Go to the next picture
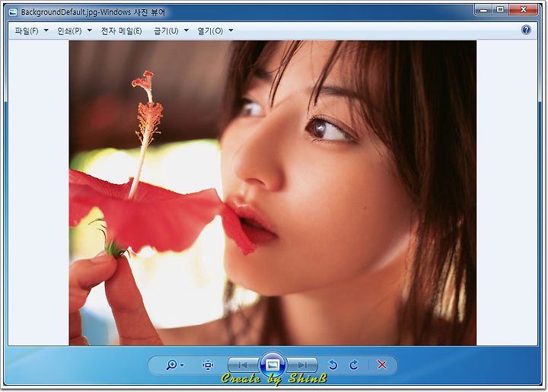 (302, 365)
